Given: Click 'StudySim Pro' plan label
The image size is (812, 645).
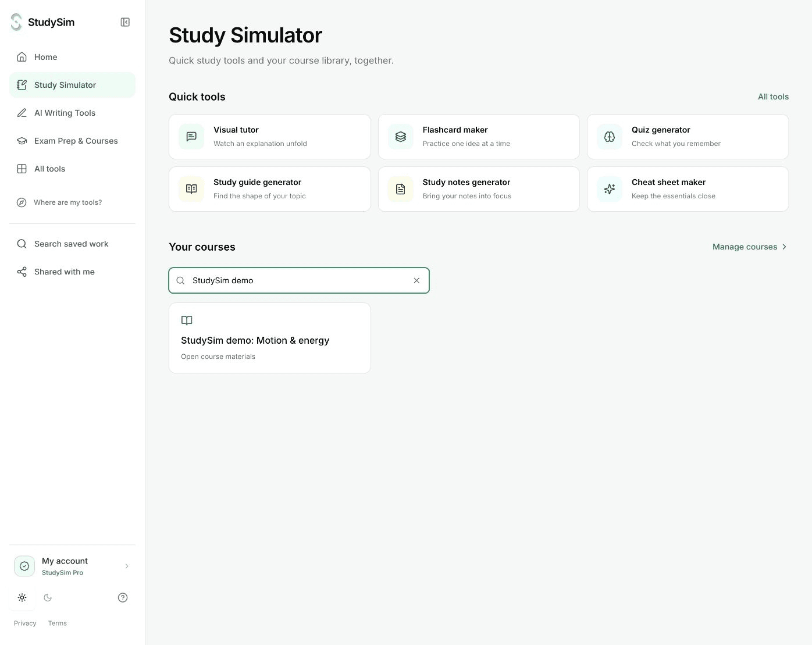Looking at the screenshot, I should [x=62, y=572].
